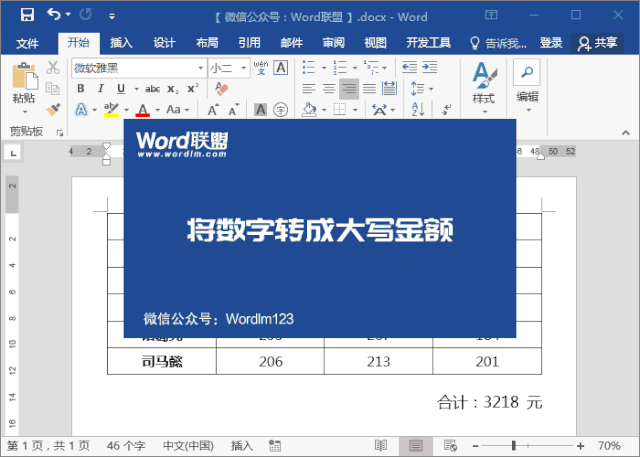This screenshot has height=457, width=640.
Task: Toggle show paragraph marks icon
Action: 447,109
